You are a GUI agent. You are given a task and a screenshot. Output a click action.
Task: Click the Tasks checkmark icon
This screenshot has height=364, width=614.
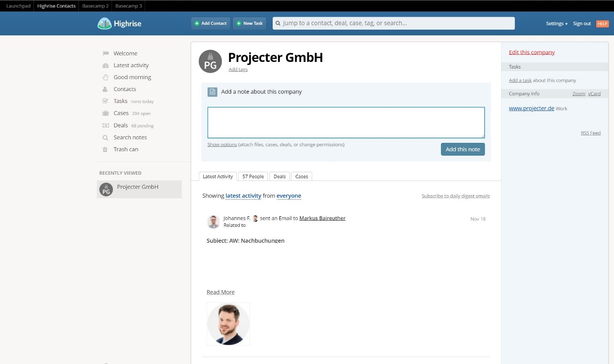click(x=105, y=101)
